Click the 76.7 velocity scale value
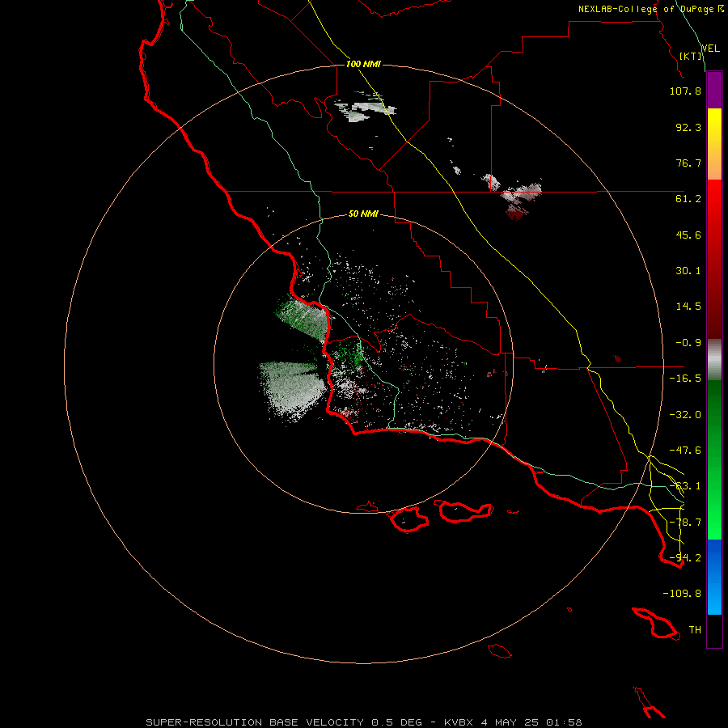The height and width of the screenshot is (728, 728). click(688, 163)
